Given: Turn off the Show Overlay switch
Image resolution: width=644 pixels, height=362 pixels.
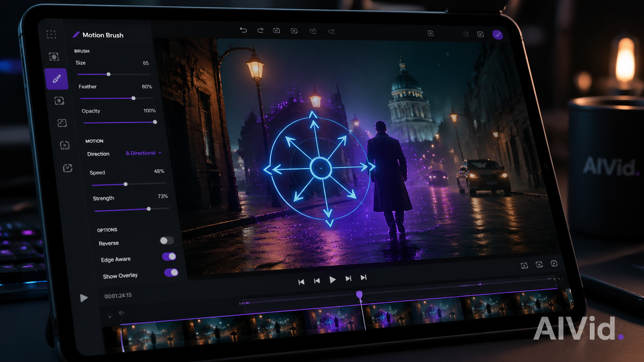Looking at the screenshot, I should [x=171, y=273].
